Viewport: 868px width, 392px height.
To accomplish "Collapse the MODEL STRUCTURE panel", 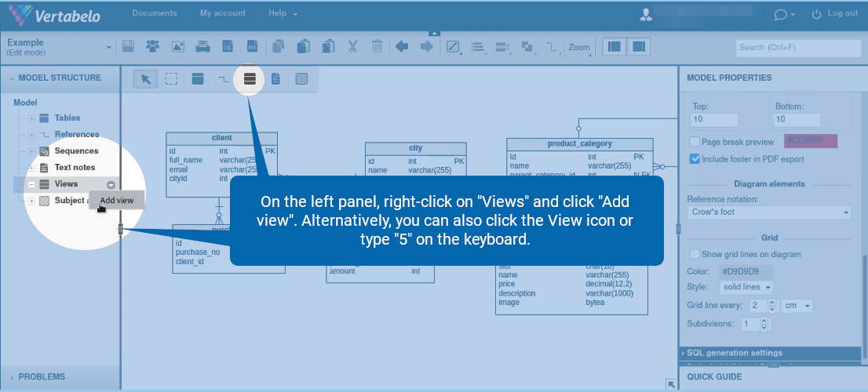I will pos(60,78).
